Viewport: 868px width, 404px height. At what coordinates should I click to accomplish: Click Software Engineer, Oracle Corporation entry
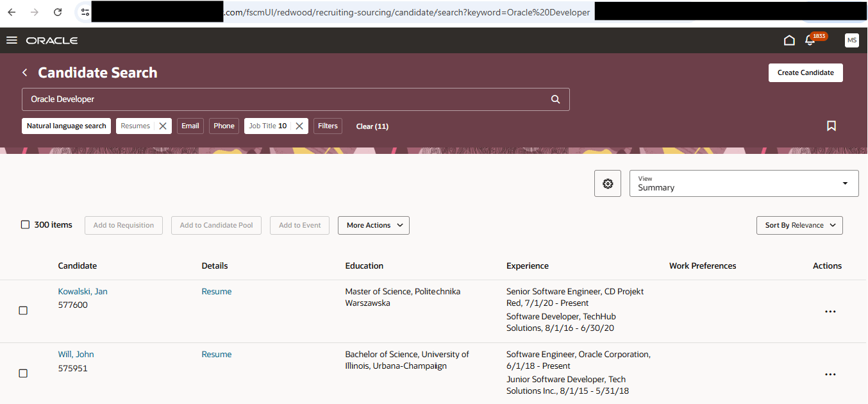(x=578, y=360)
